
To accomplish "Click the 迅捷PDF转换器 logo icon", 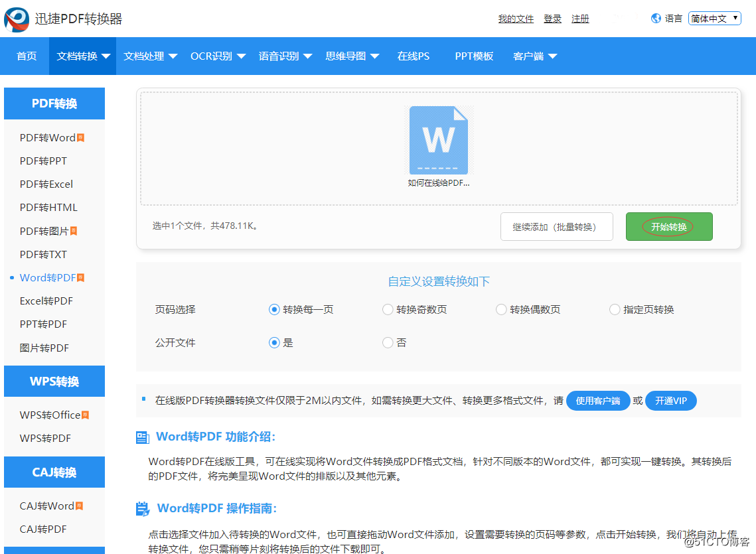I will (17, 19).
